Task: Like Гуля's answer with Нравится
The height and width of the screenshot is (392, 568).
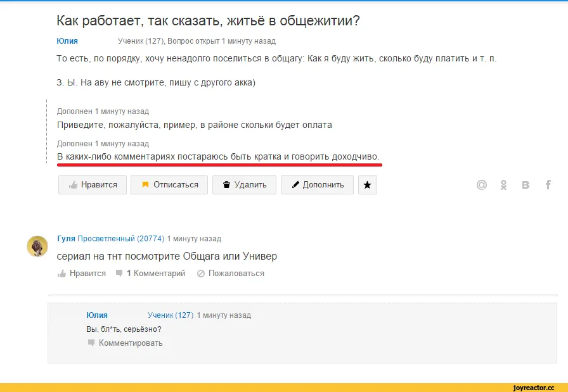Action: (82, 274)
